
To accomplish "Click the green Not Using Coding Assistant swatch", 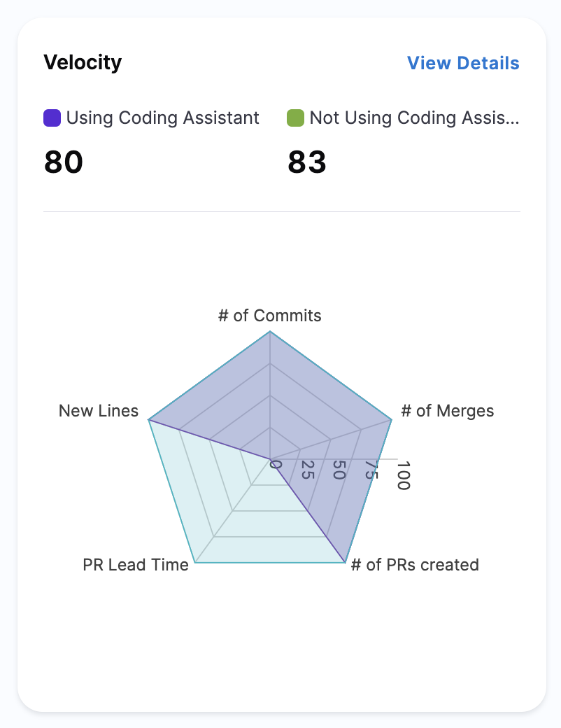I will coord(295,118).
